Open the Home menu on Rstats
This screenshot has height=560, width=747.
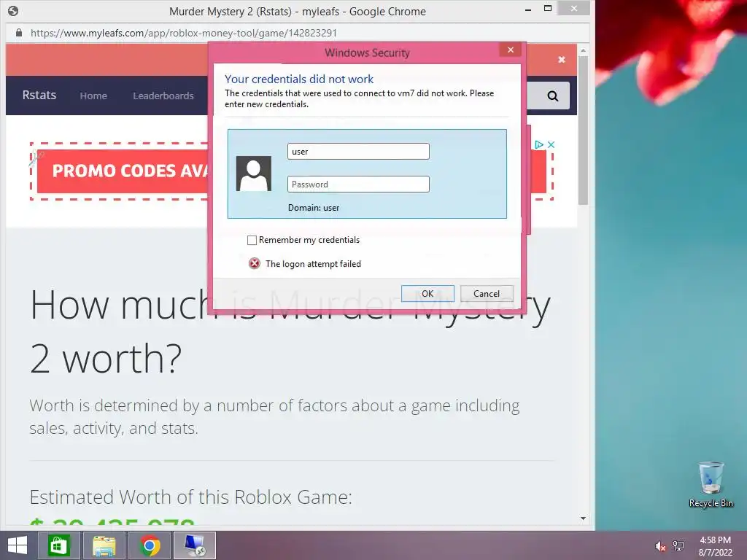pyautogui.click(x=93, y=96)
